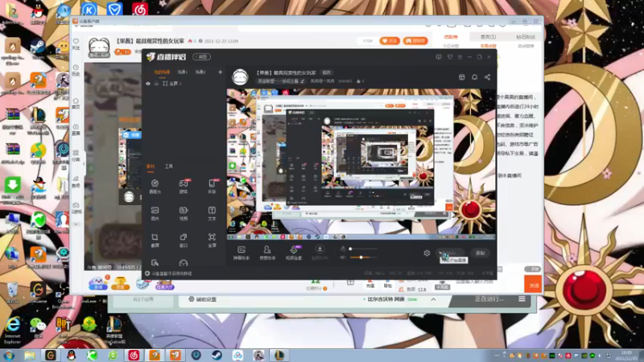Mute the microphone icon above the speaker
The image size is (644, 362).
[343, 249]
